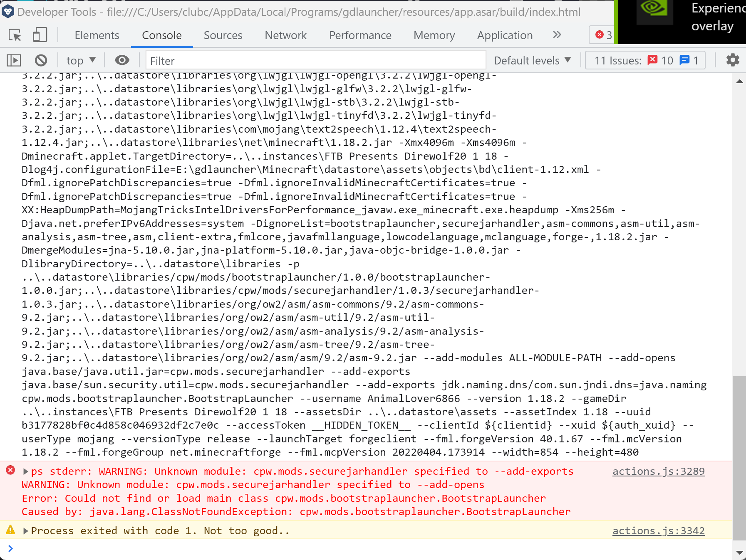This screenshot has height=560, width=746.
Task: Clear the console with the no-entry icon
Action: (41, 60)
